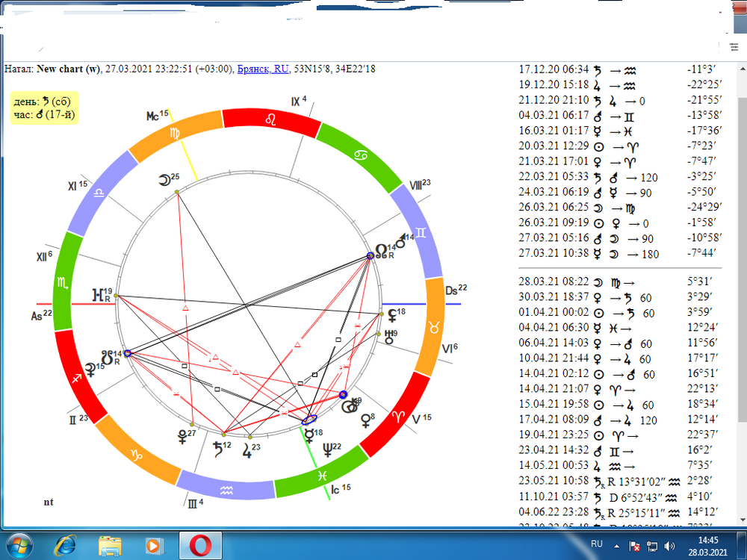
Task: Open the Windows Start menu
Action: [19, 545]
